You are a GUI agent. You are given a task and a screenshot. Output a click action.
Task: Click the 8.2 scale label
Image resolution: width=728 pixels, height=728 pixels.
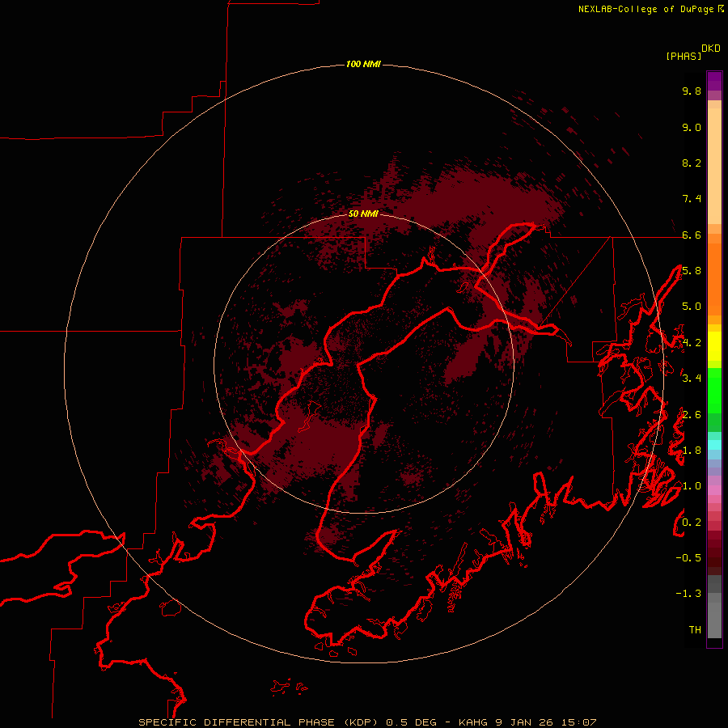click(692, 163)
